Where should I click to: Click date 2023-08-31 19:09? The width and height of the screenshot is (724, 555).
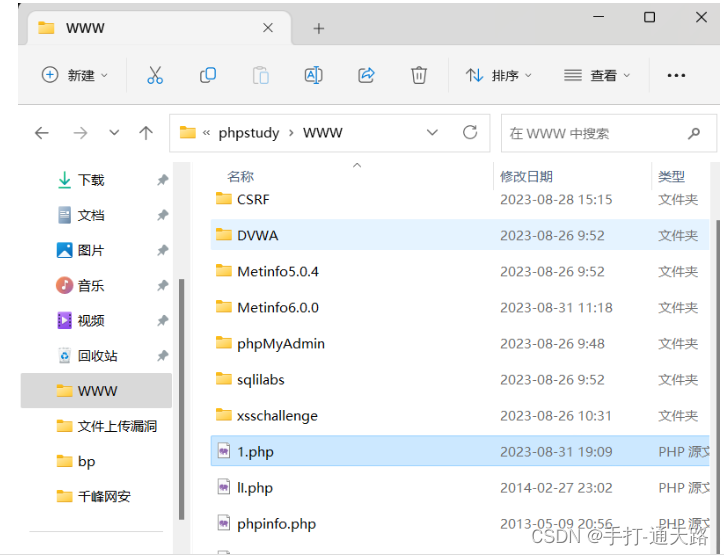tap(556, 451)
